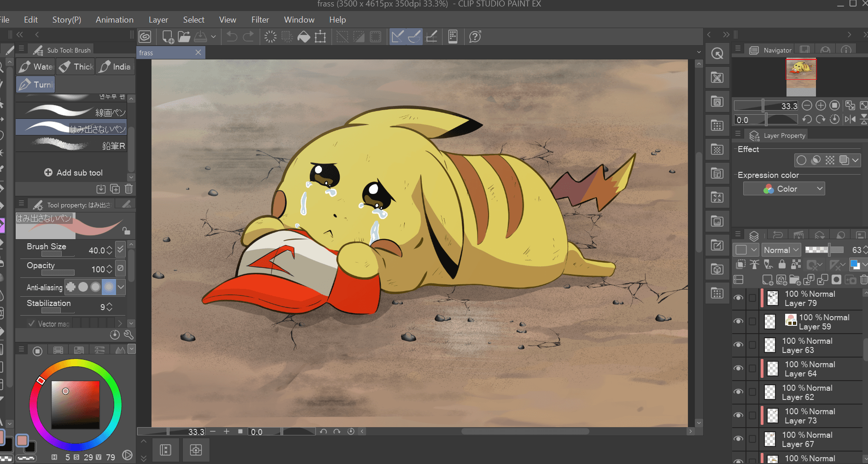Open the Filter menu
This screenshot has width=868, height=464.
pos(260,20)
